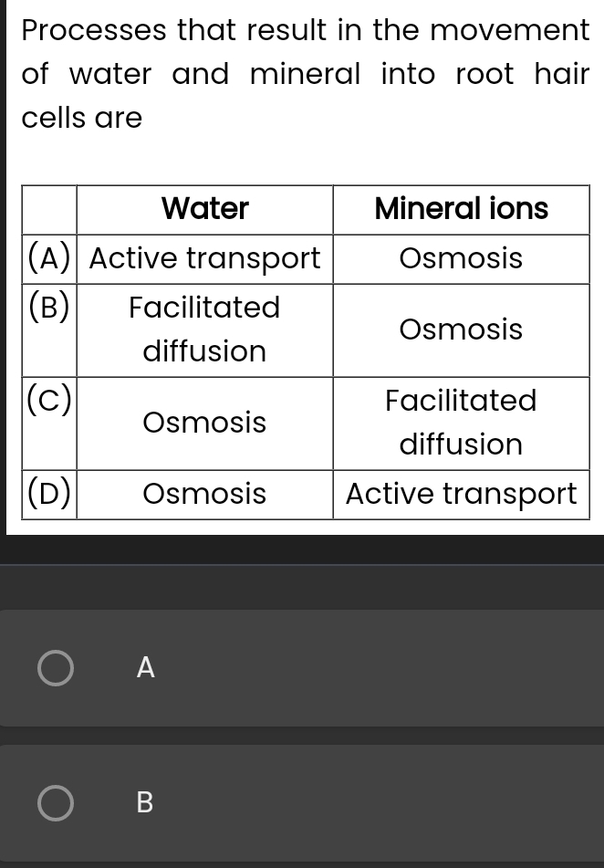604x868 pixels.
Task: Click Osmosis beside option A
Action: [x=461, y=258]
